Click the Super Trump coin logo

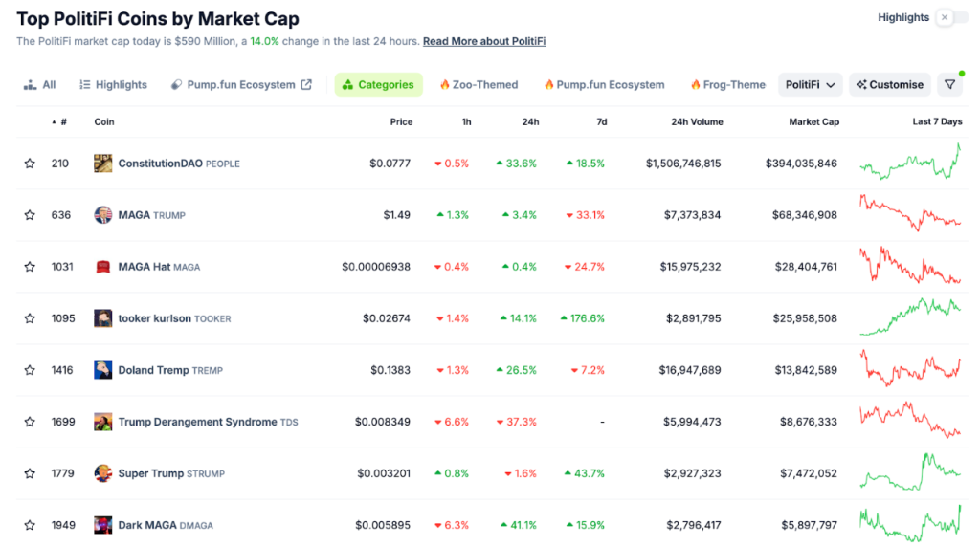pyautogui.click(x=103, y=473)
